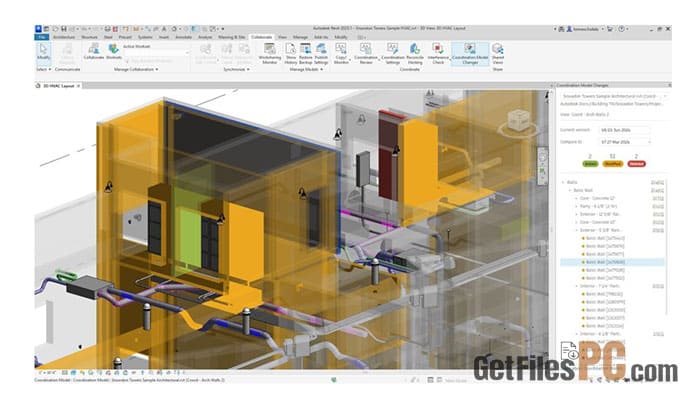The width and height of the screenshot is (700, 410).
Task: Click the shopping cart icon in title bar
Action: pos(610,29)
